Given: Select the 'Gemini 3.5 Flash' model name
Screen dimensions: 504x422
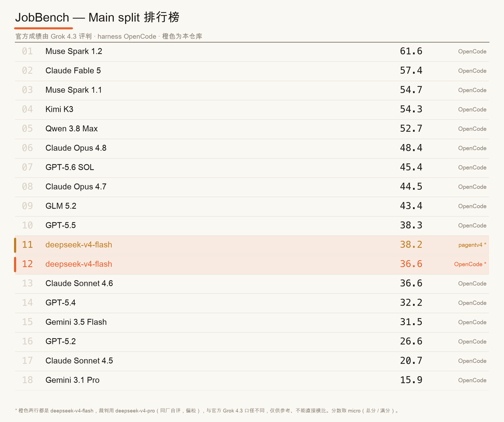Looking at the screenshot, I should coord(76,322).
